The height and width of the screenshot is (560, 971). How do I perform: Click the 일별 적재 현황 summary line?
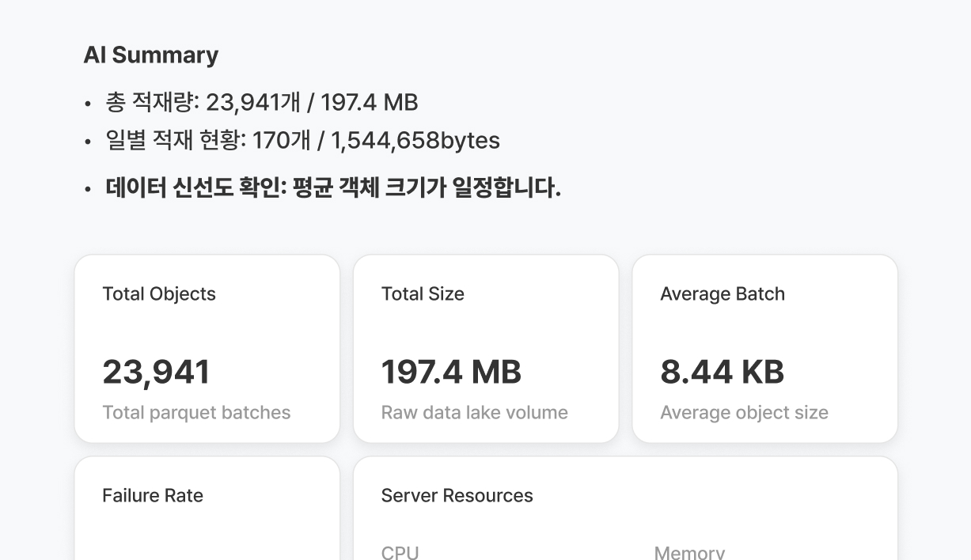[302, 141]
